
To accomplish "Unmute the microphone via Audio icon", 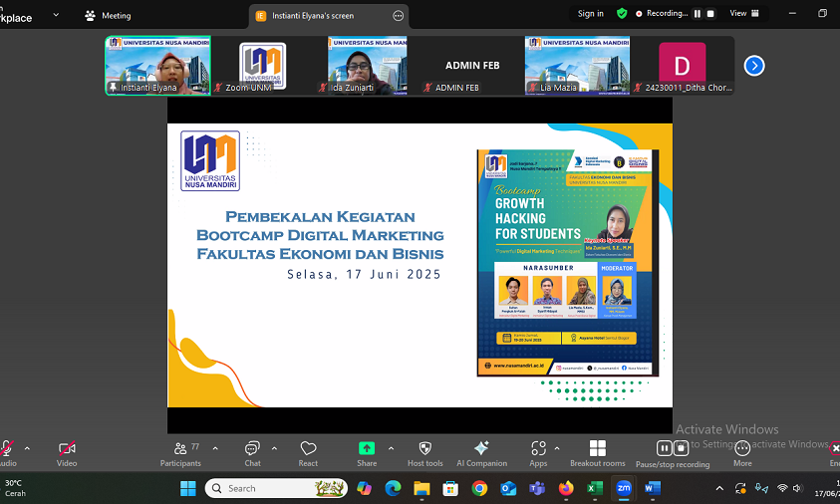I will (6, 453).
